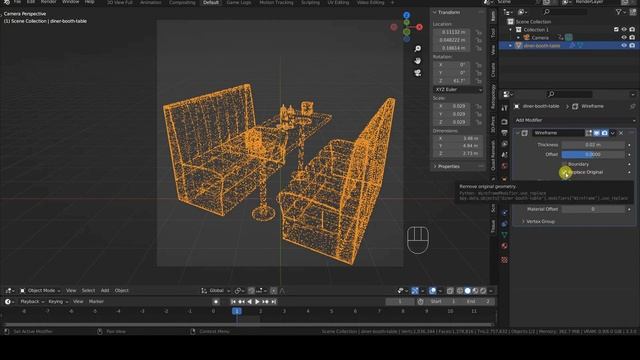Toggle X-ray display in viewport header
The width and height of the screenshot is (640, 360).
click(x=450, y=291)
